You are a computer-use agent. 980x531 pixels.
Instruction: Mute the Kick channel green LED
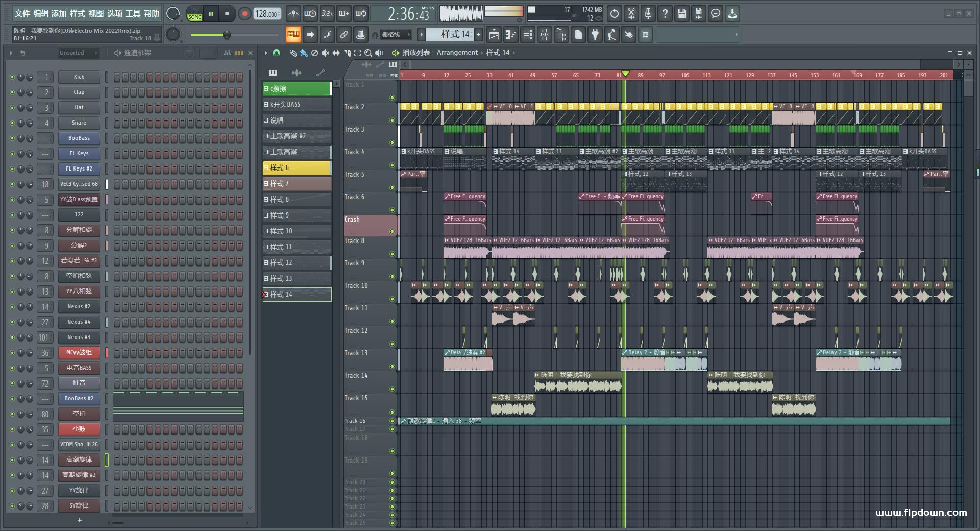(12, 77)
